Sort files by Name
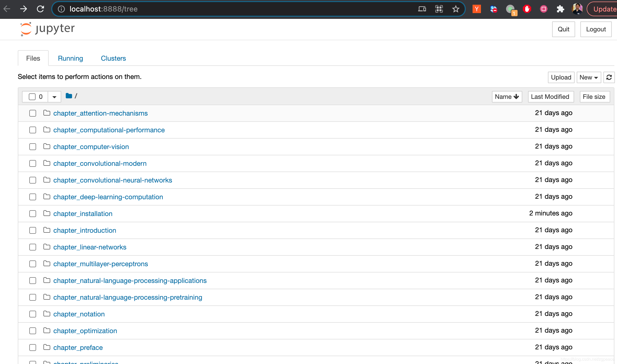This screenshot has height=364, width=617. [x=507, y=97]
